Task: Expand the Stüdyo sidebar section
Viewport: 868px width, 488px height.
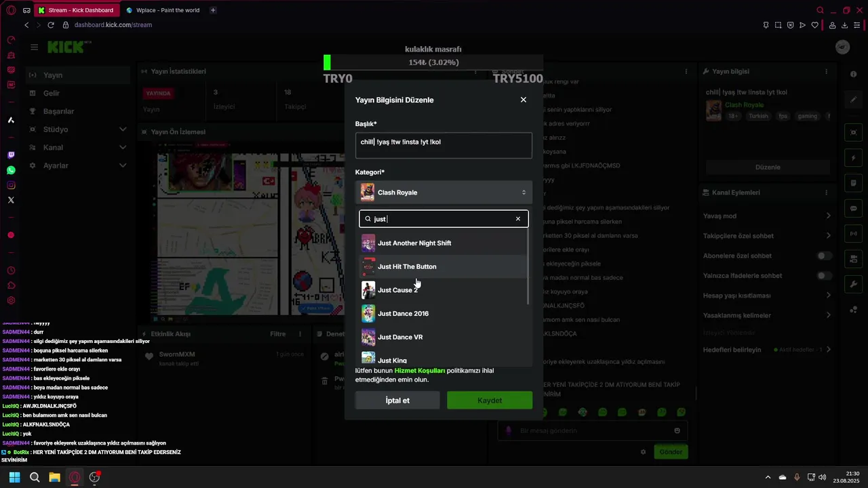Action: [x=78, y=129]
